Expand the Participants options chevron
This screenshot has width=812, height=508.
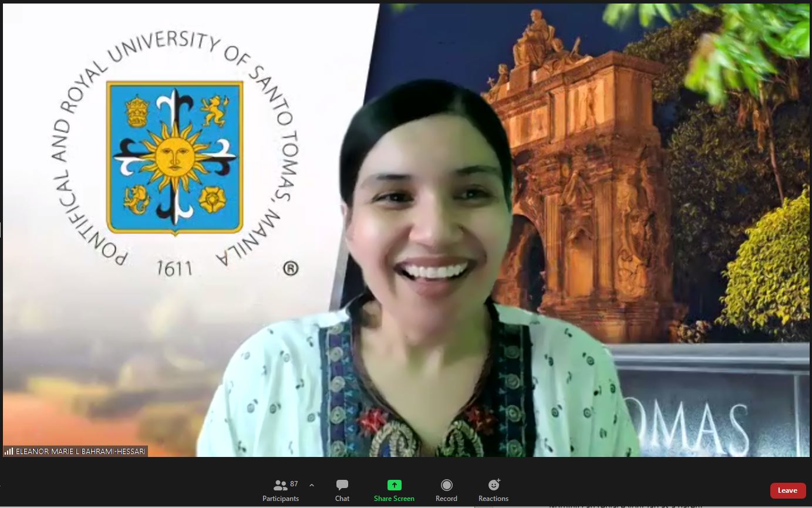[x=312, y=485]
